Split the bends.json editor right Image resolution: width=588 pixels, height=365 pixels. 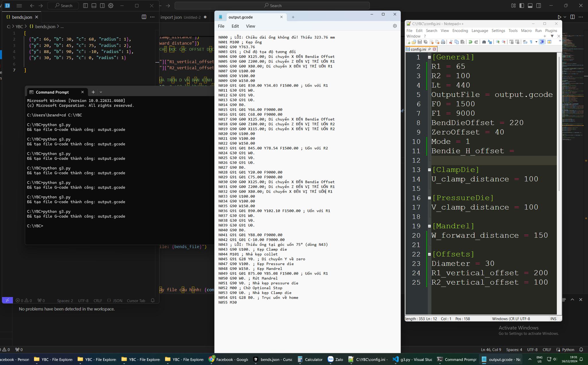click(x=144, y=17)
